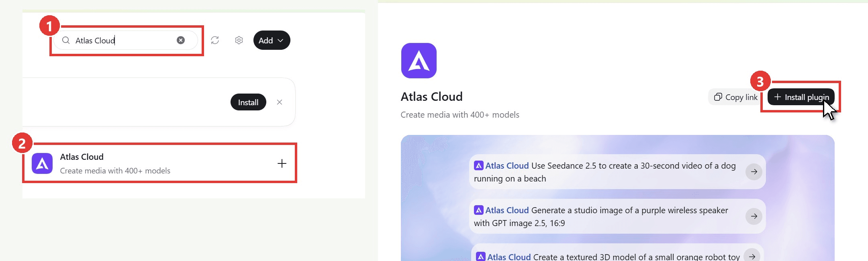Click the Install plugin button
This screenshot has height=261, width=868.
coord(801,97)
